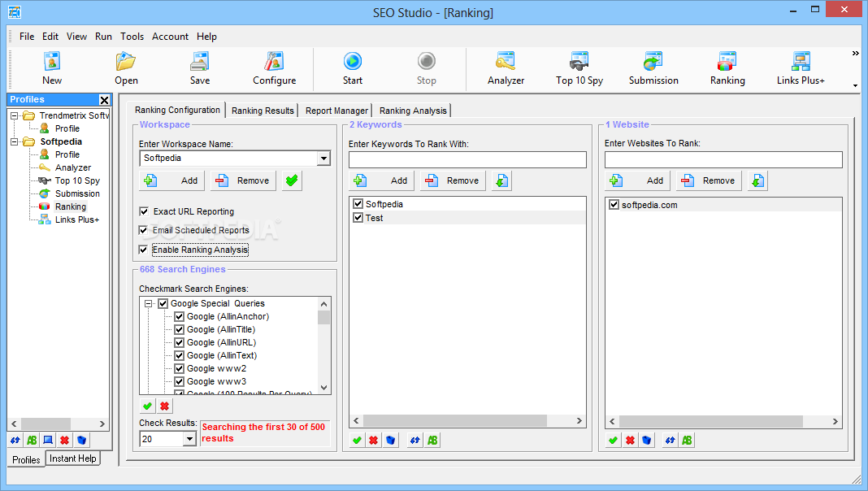Collapse the Softpedia profile tree node

click(15, 141)
